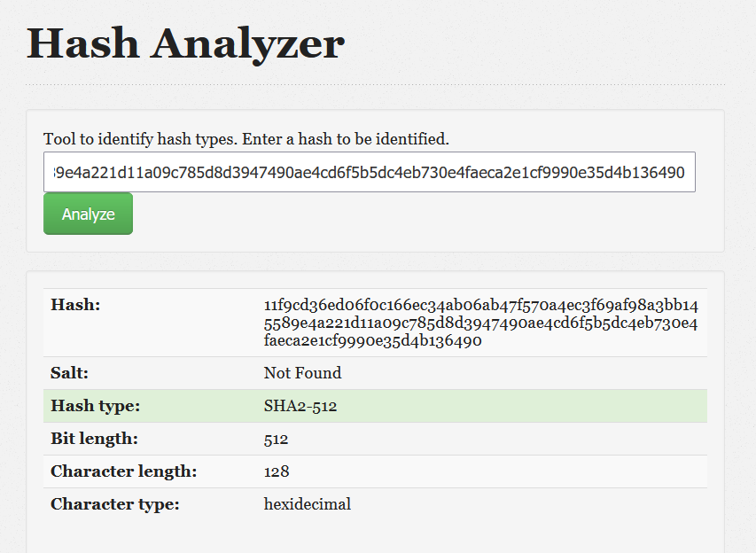The width and height of the screenshot is (756, 553).
Task: Click the 512 bit length value
Action: pyautogui.click(x=276, y=439)
